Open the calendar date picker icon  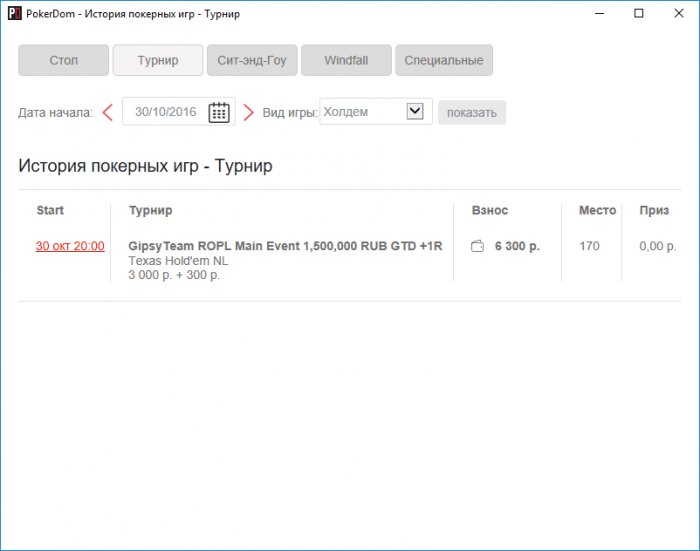click(x=219, y=112)
